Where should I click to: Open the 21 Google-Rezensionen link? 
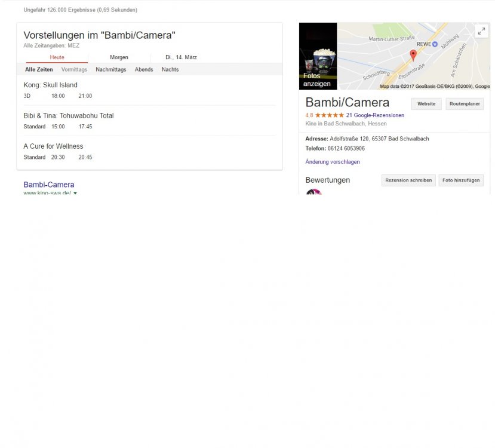375,115
